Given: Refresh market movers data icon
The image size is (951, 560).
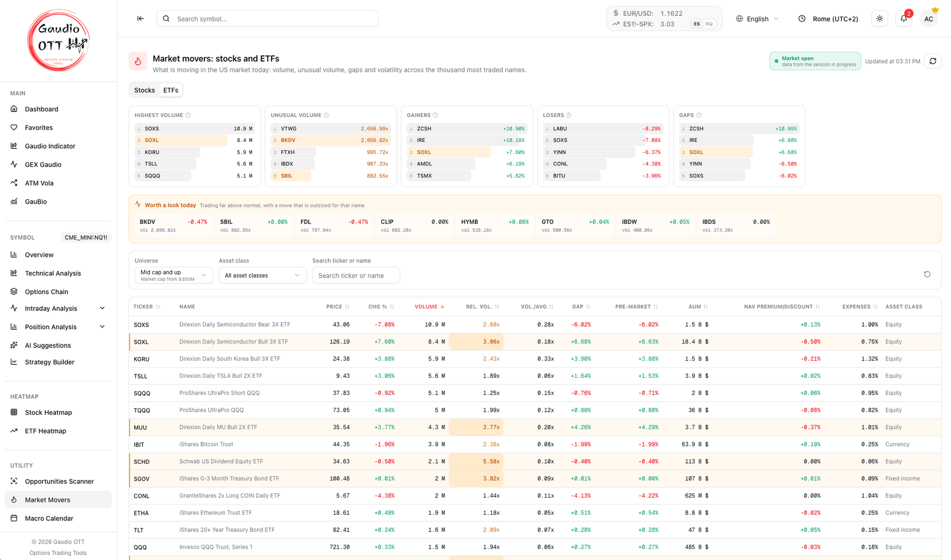Looking at the screenshot, I should click(933, 61).
